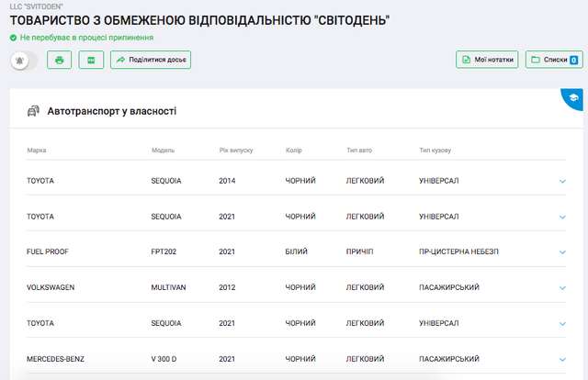The width and height of the screenshot is (588, 380).
Task: Click the Тип кузова column header
Action: click(x=435, y=150)
